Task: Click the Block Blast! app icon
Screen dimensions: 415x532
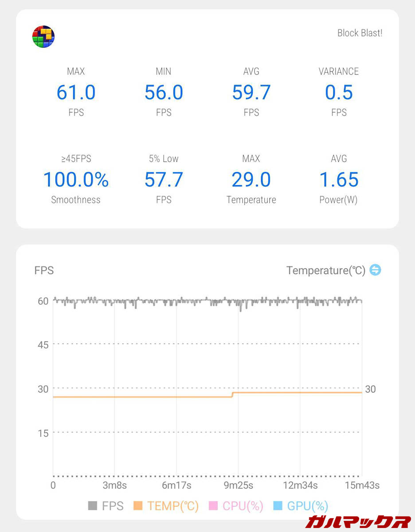Action: [x=43, y=36]
